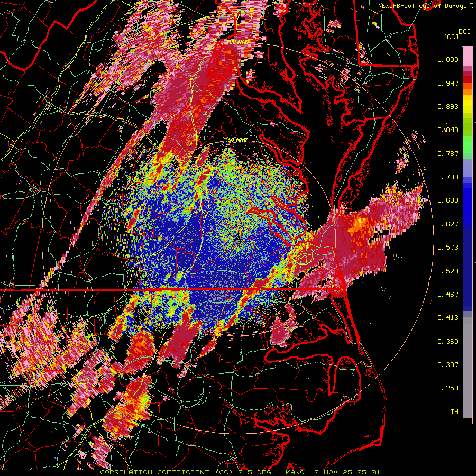The height and width of the screenshot is (476, 476).
Task: Pick the orange swatch in the color bar
Action: (x=467, y=91)
